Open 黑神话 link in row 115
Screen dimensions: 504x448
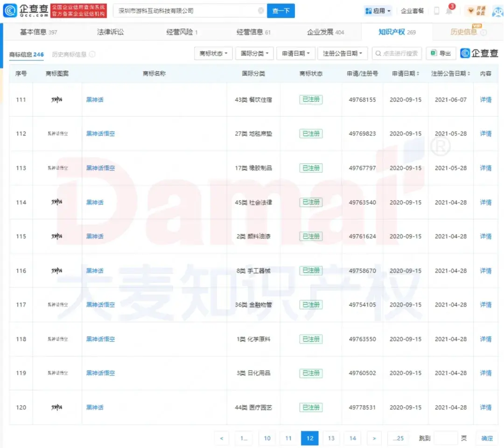95,237
